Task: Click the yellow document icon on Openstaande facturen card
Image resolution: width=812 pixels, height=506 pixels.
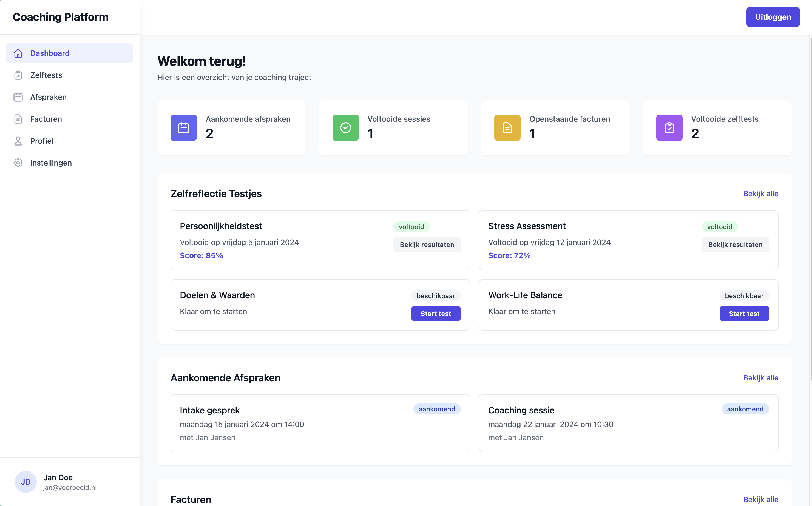Action: (507, 127)
